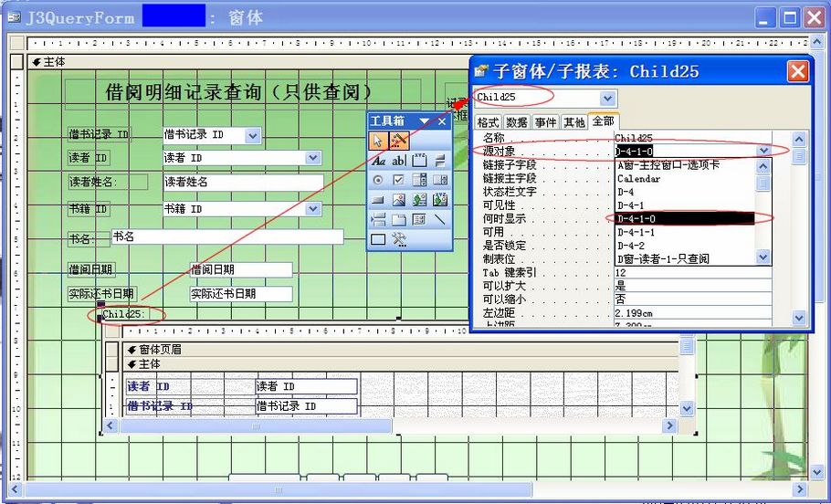Choose the Combo Box tool in toolbox
Viewport: 831px width, 504px height.
(419, 181)
